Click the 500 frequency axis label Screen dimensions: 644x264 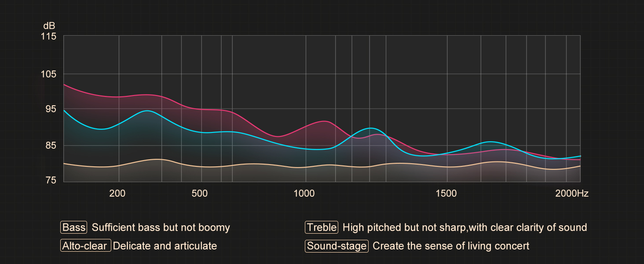pyautogui.click(x=200, y=194)
